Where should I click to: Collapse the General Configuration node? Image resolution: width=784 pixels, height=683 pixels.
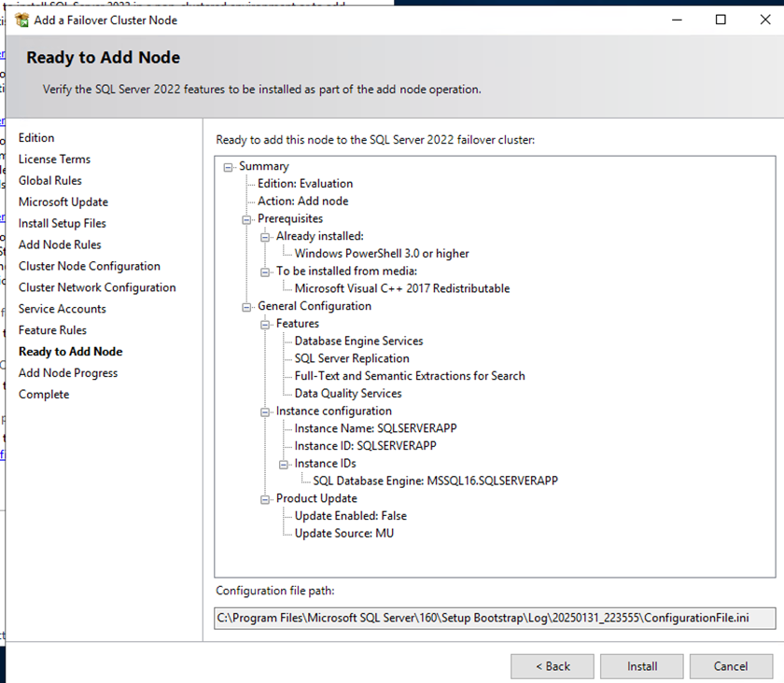coord(246,307)
